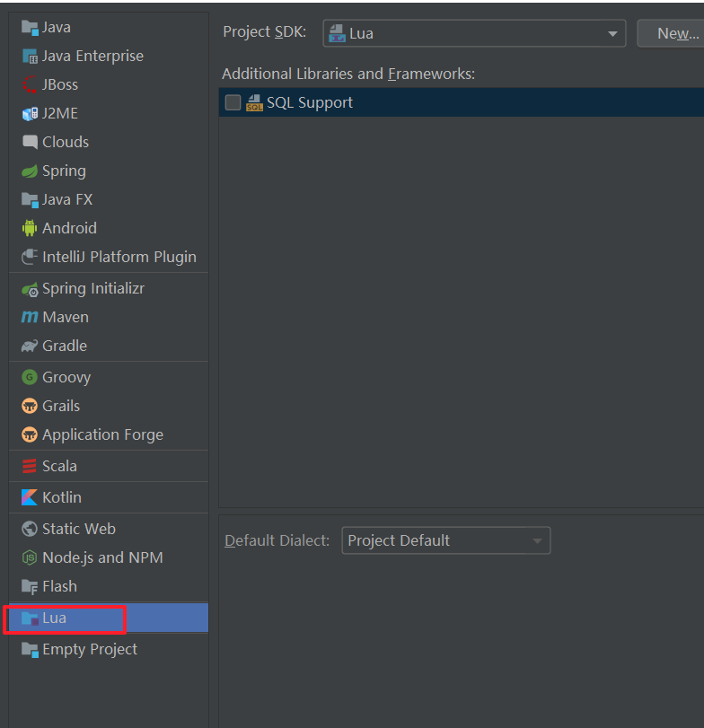Click the "SQL Support" row label
Image resolution: width=704 pixels, height=728 pixels.
click(x=310, y=102)
